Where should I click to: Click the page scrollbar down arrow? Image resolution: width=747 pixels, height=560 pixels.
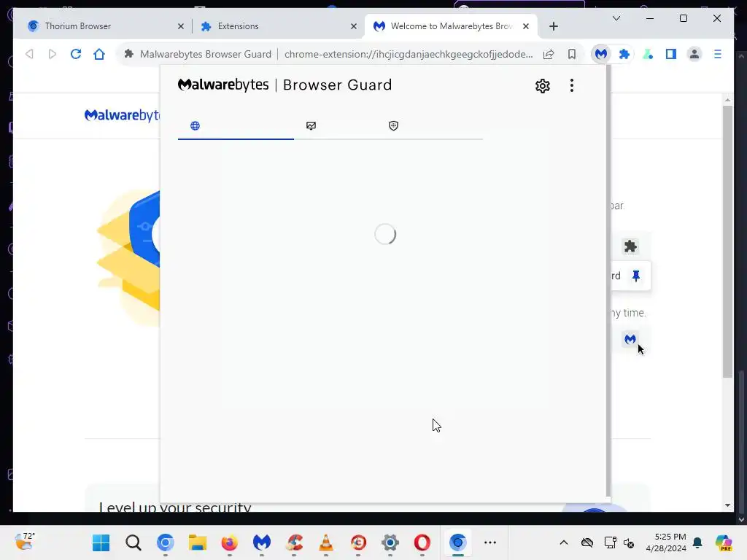tap(727, 505)
